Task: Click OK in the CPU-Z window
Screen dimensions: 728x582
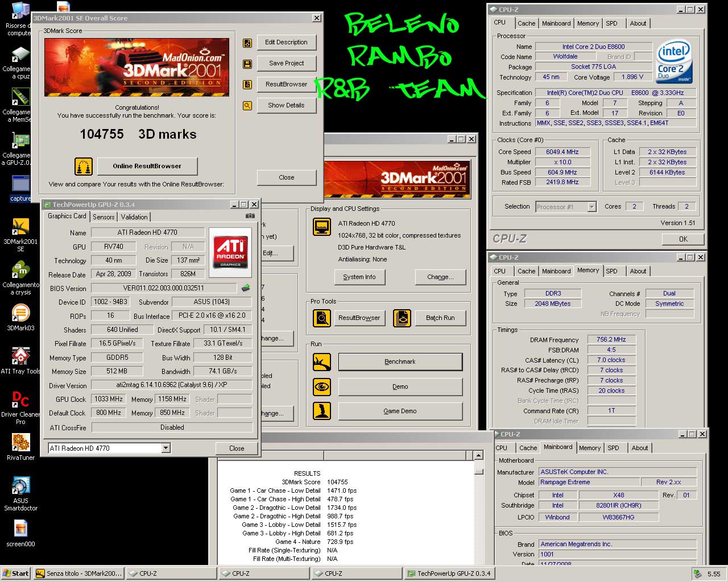Action: (683, 239)
